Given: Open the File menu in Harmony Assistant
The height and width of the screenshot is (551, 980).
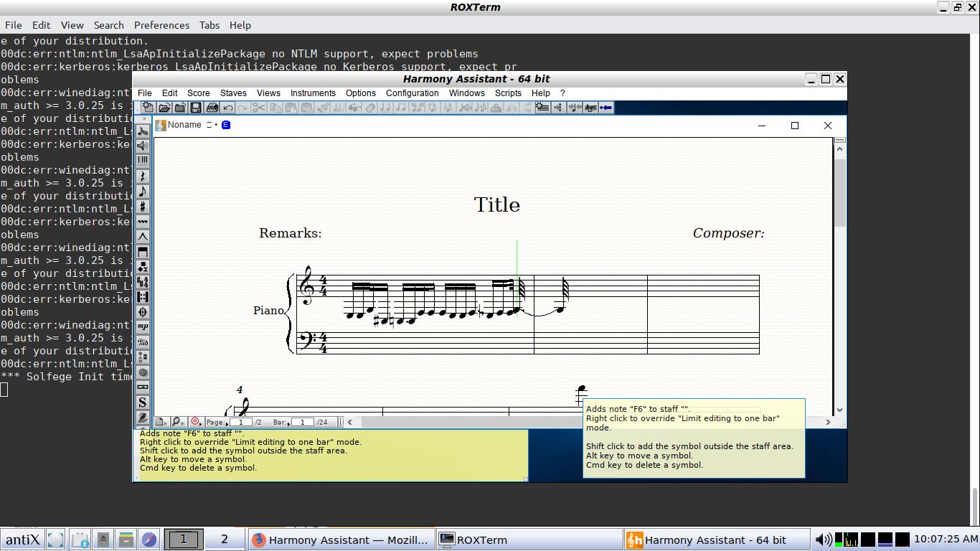Looking at the screenshot, I should [x=145, y=93].
